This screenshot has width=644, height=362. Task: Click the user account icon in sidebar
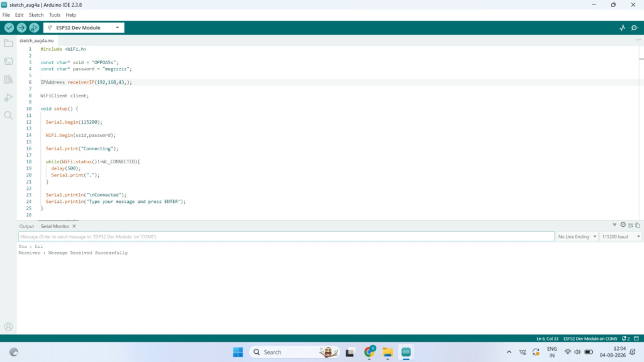(x=8, y=327)
